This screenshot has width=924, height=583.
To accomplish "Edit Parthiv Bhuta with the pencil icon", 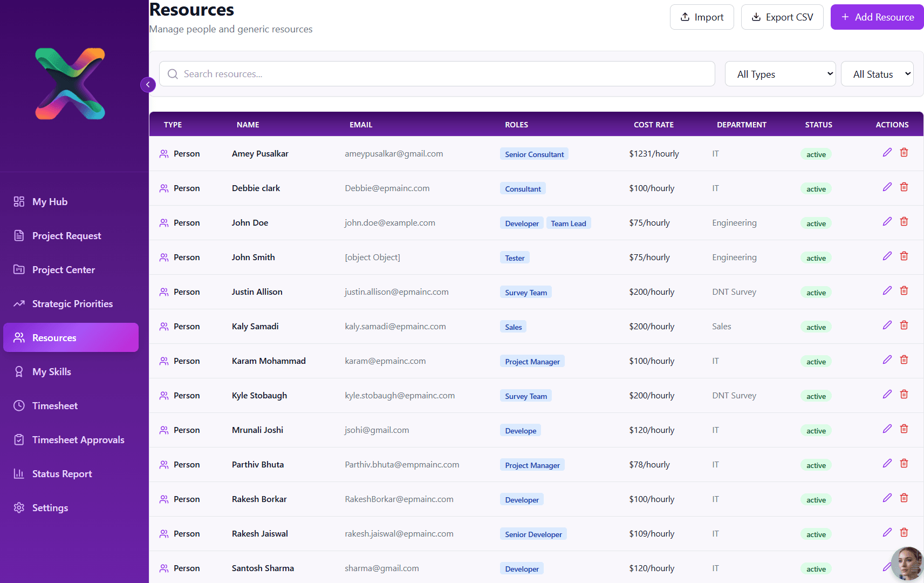I will click(887, 464).
